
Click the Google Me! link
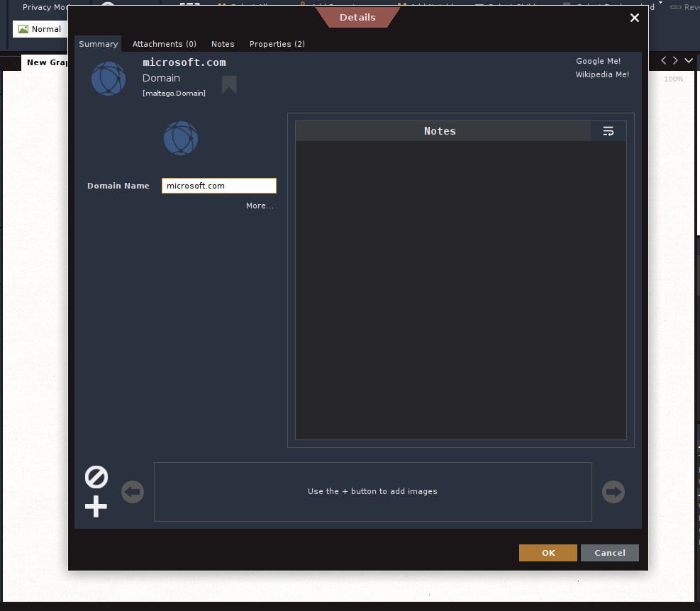click(598, 61)
